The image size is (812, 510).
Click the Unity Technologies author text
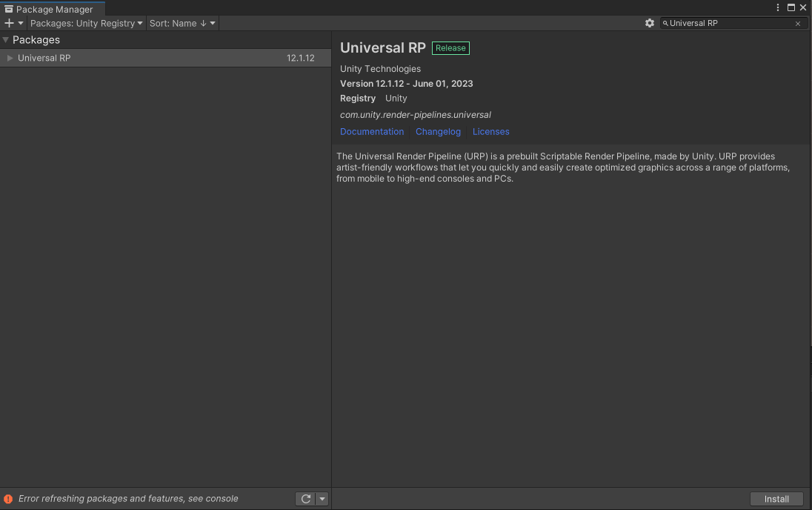380,69
